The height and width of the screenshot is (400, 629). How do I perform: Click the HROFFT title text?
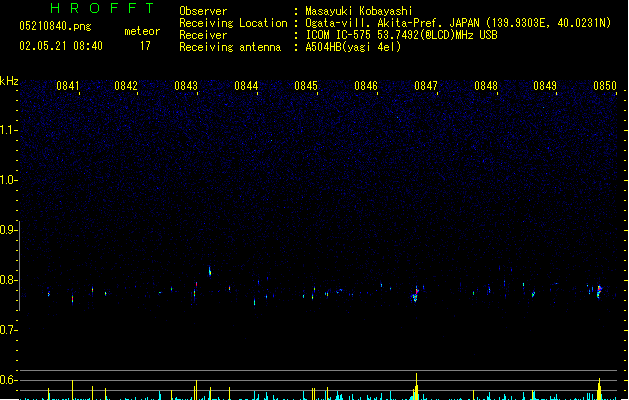tap(102, 8)
